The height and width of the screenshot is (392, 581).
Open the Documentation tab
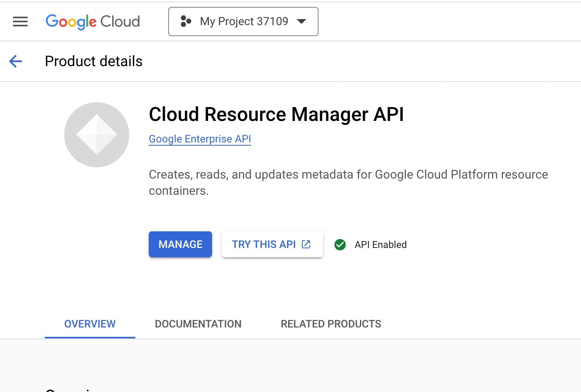198,324
